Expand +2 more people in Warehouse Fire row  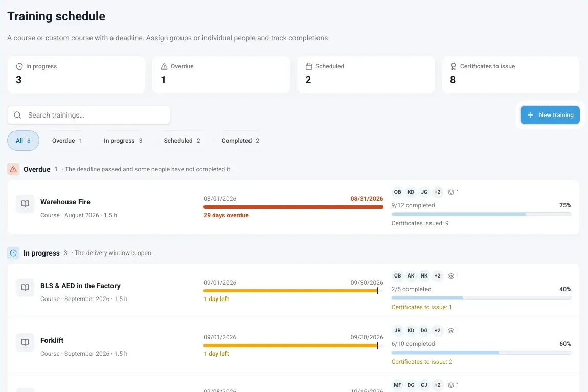(x=437, y=192)
